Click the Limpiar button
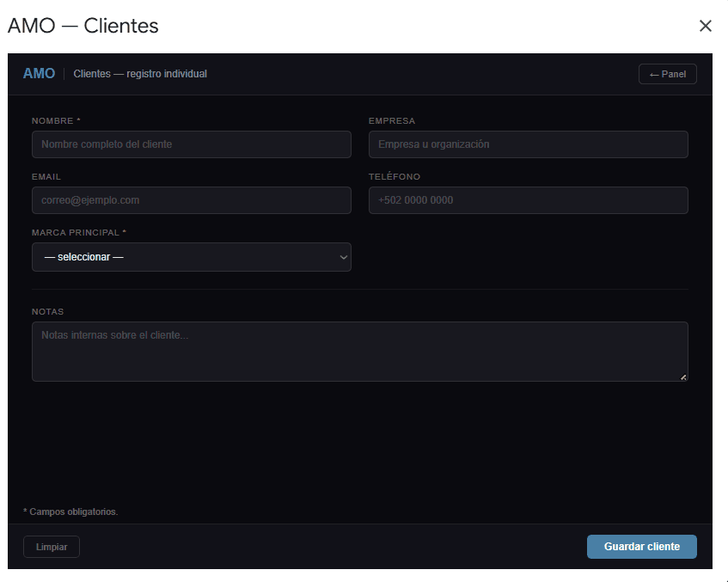Screen dimensions: 728x582 point(52,547)
